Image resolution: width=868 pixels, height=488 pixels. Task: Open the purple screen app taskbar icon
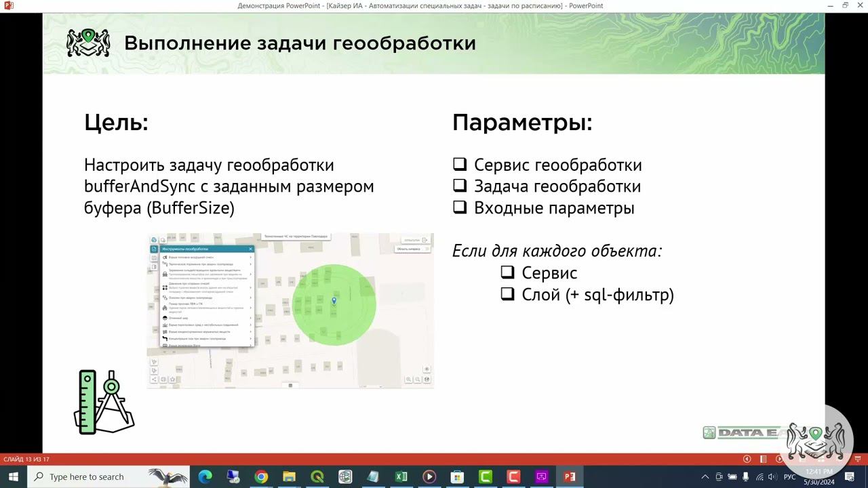(x=541, y=476)
